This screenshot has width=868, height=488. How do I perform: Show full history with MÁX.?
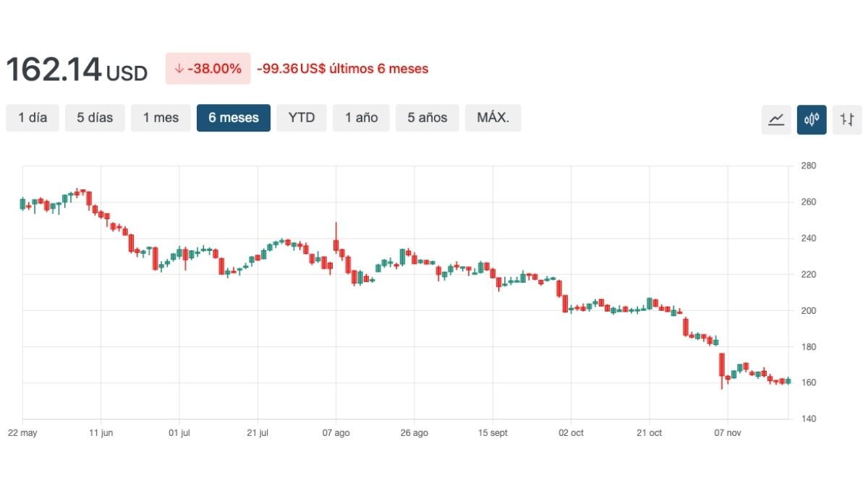pyautogui.click(x=493, y=118)
